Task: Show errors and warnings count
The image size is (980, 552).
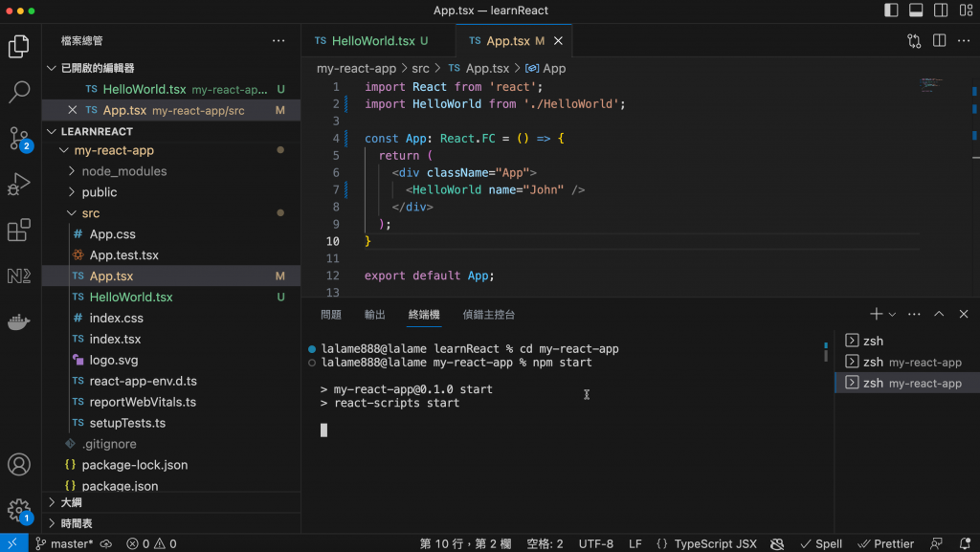Action: click(x=151, y=544)
